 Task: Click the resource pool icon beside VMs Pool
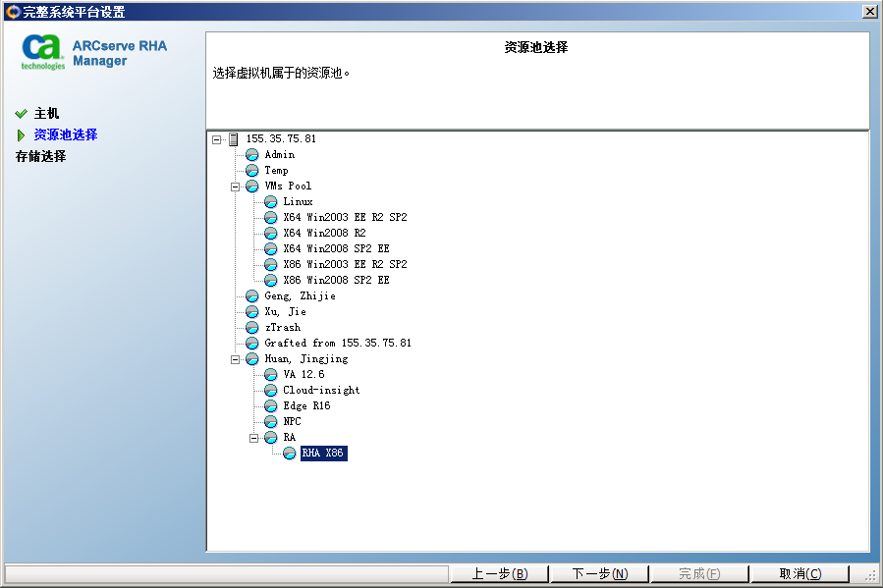(x=252, y=187)
